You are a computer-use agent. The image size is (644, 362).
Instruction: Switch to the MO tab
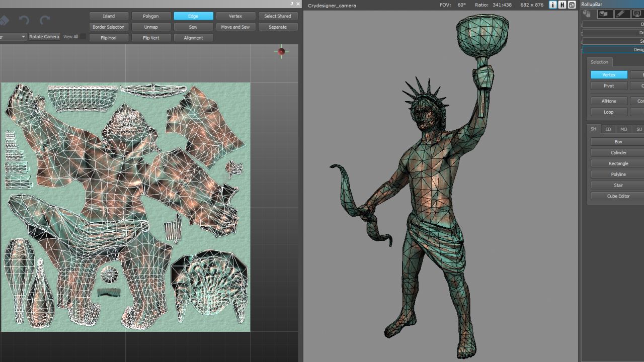pyautogui.click(x=623, y=129)
